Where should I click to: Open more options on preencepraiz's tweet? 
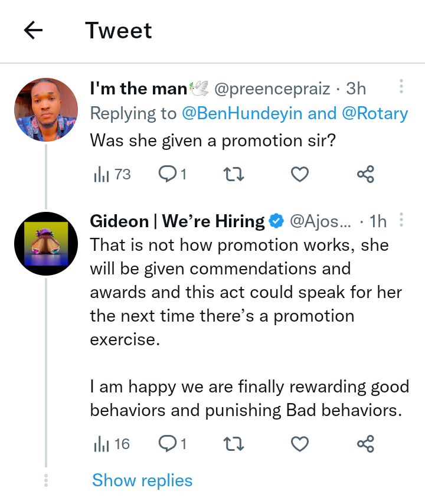coord(401,87)
